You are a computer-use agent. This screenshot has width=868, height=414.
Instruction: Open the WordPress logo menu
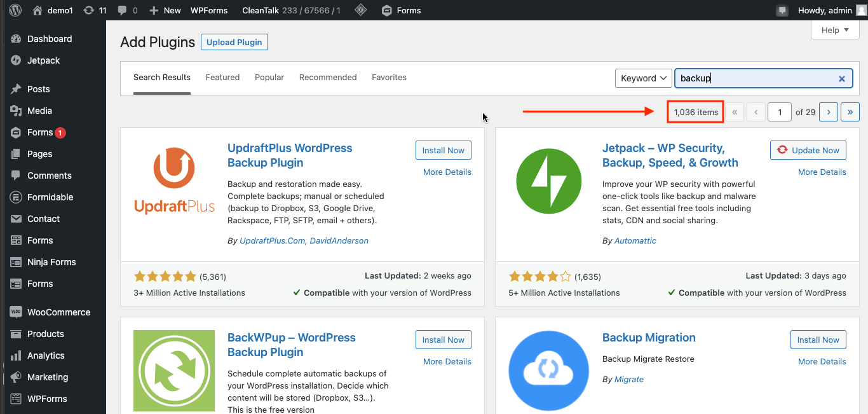(15, 10)
